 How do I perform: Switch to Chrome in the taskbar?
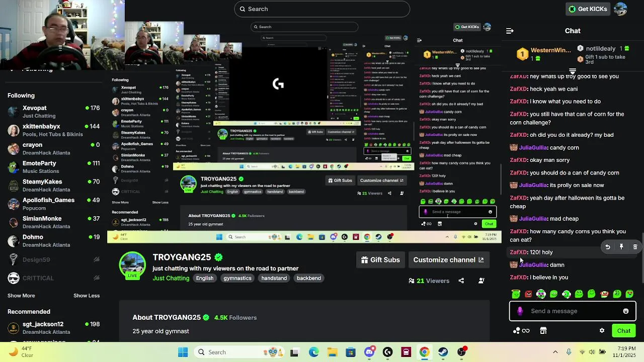(424, 352)
